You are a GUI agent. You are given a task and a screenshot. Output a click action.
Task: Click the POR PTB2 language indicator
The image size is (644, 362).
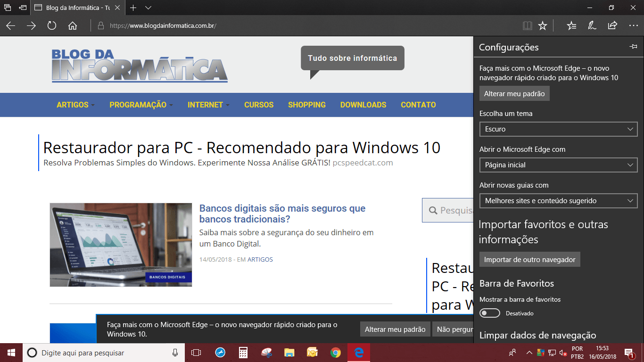(578, 353)
